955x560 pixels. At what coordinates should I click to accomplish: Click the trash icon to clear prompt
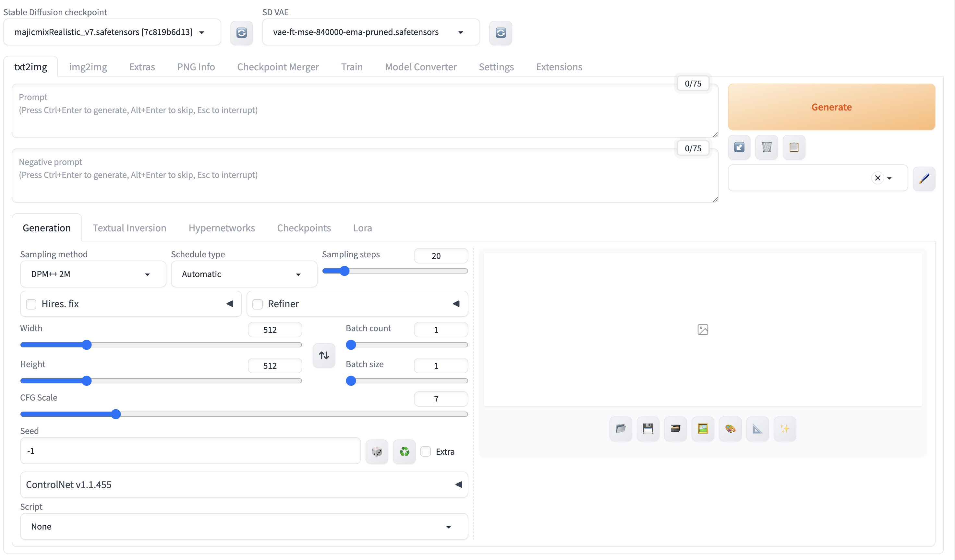pyautogui.click(x=766, y=147)
